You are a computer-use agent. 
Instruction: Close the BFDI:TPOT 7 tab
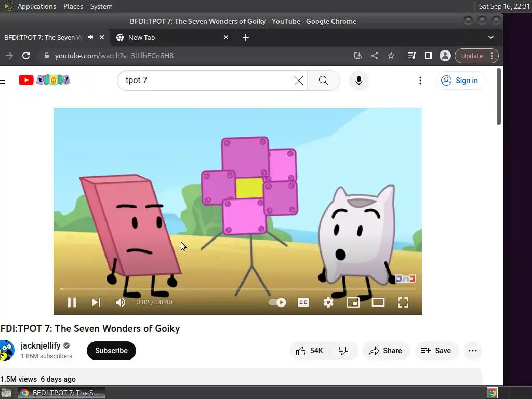click(x=102, y=37)
